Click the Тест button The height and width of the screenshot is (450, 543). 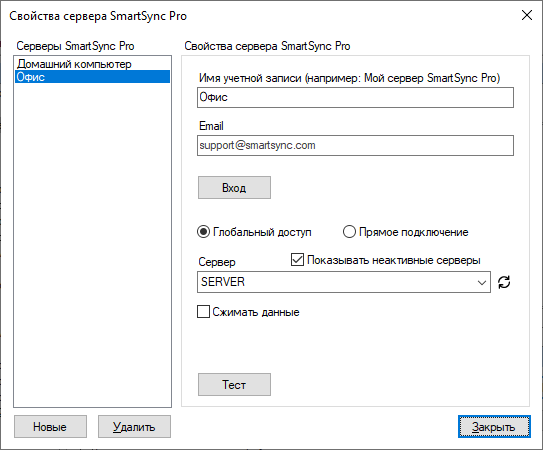point(234,385)
